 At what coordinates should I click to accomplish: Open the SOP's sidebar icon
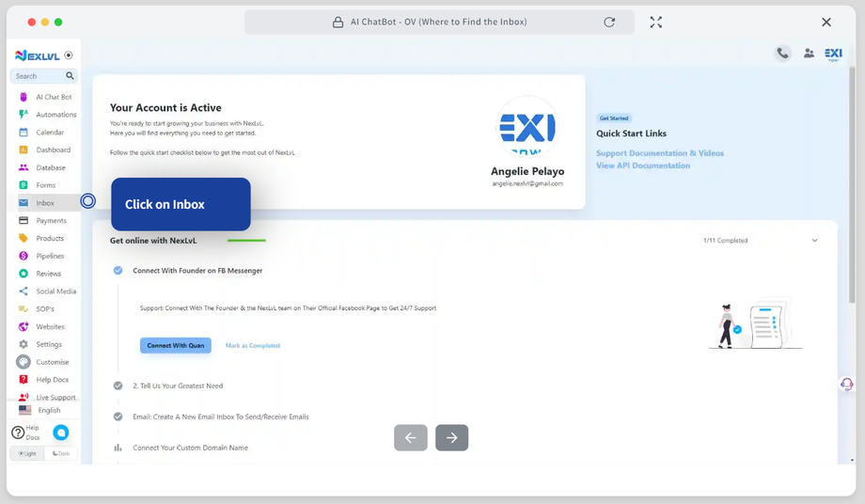(x=24, y=308)
